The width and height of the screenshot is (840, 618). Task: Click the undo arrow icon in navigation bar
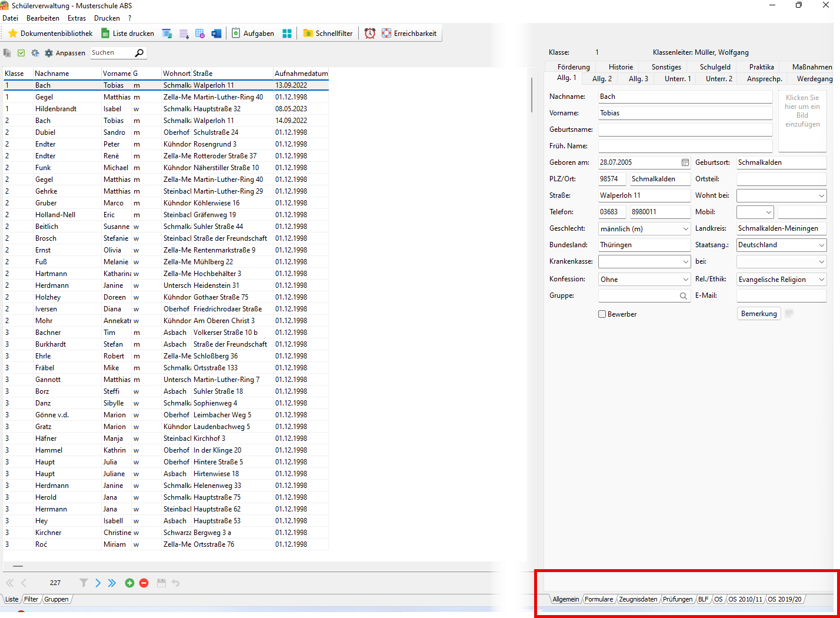(175, 583)
